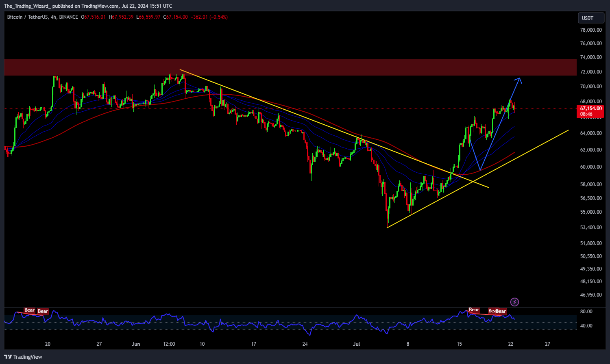Click the 60,000.00 price axis label
Image resolution: width=610 pixels, height=364 pixels.
(x=591, y=167)
